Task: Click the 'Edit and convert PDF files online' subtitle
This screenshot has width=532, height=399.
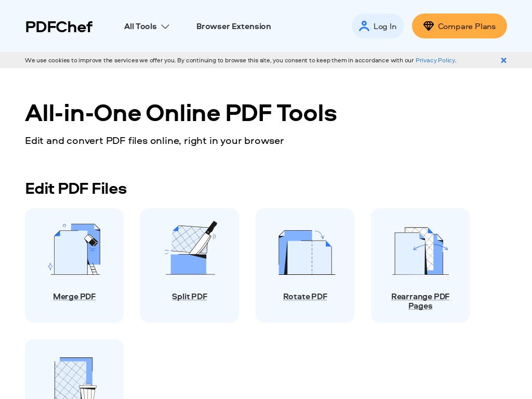Action: [x=154, y=141]
